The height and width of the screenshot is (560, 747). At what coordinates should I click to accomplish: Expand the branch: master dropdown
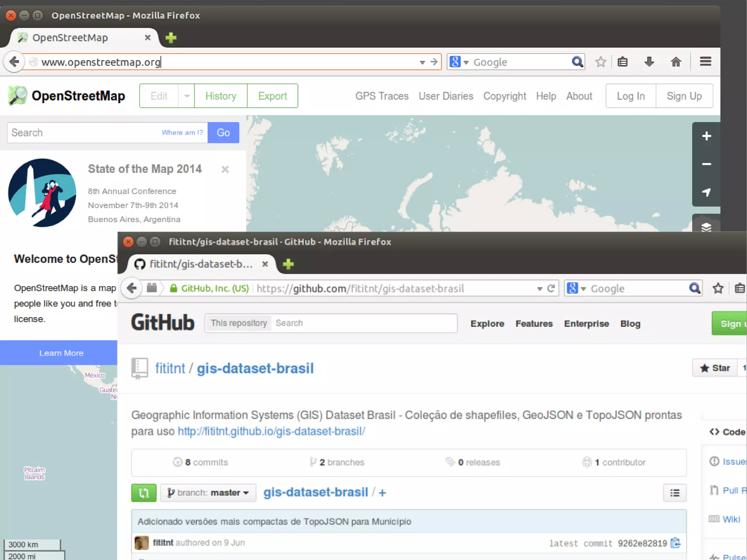[x=208, y=493]
